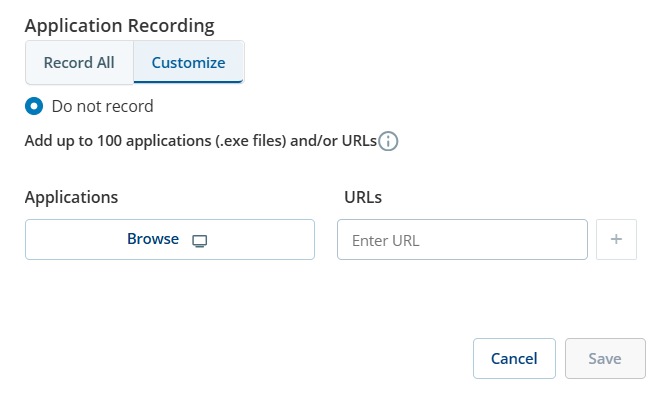Select the Do not record radio button
The height and width of the screenshot is (401, 663).
click(34, 106)
